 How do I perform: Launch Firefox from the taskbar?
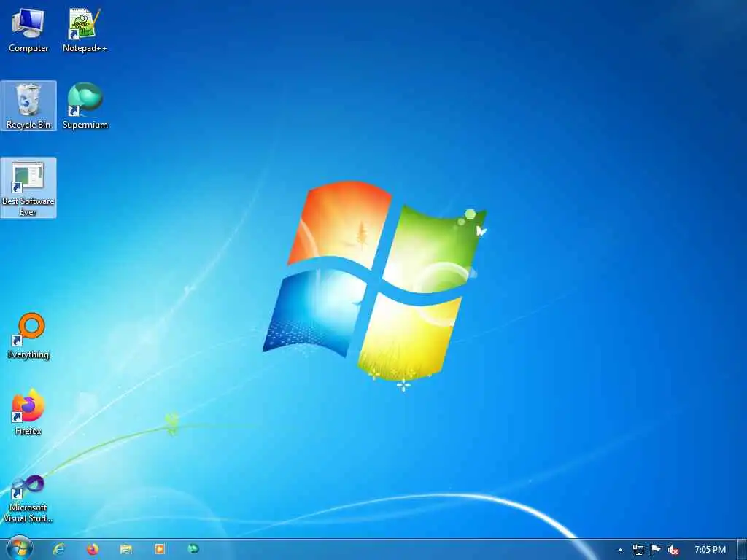(93, 550)
